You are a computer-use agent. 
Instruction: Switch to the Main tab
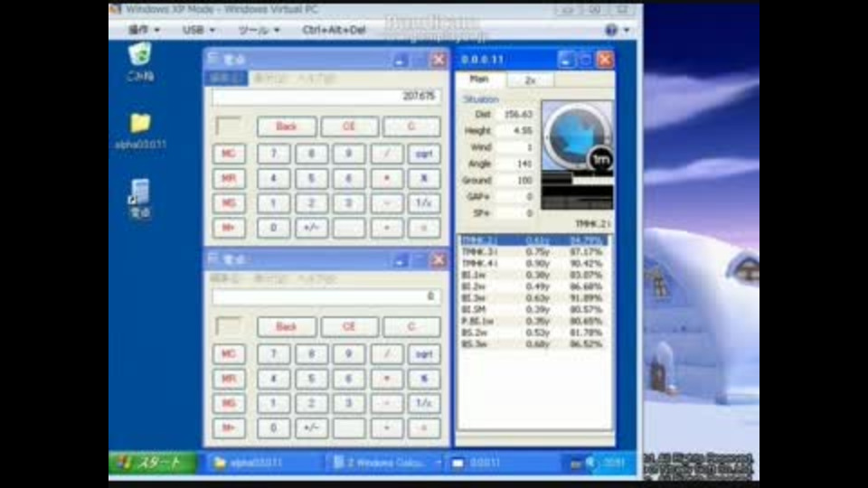(x=479, y=80)
